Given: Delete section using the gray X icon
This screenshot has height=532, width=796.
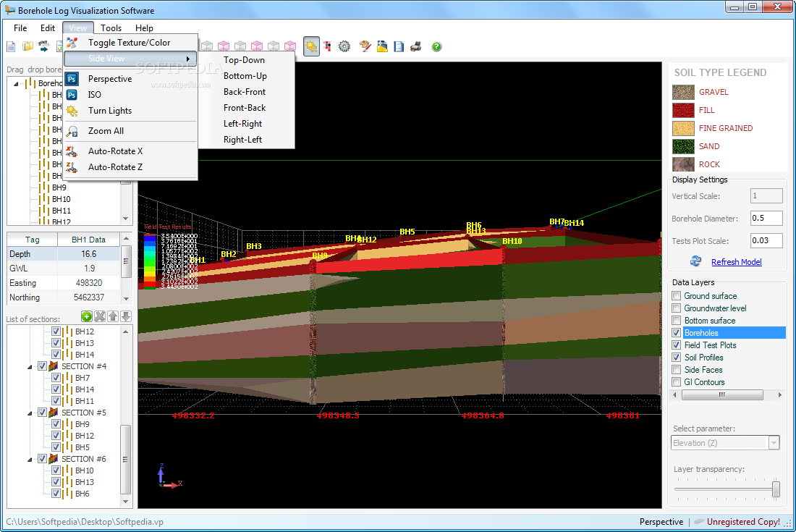Looking at the screenshot, I should point(100,317).
